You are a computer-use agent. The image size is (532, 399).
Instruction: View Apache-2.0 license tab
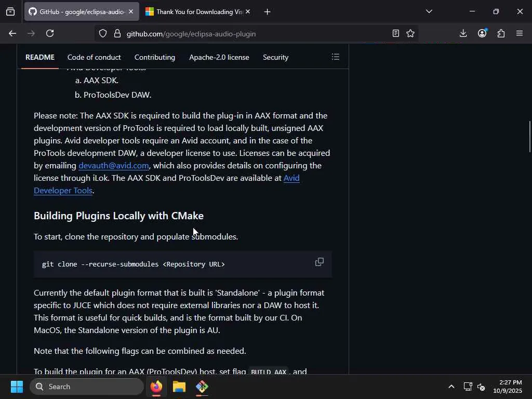coord(219,57)
